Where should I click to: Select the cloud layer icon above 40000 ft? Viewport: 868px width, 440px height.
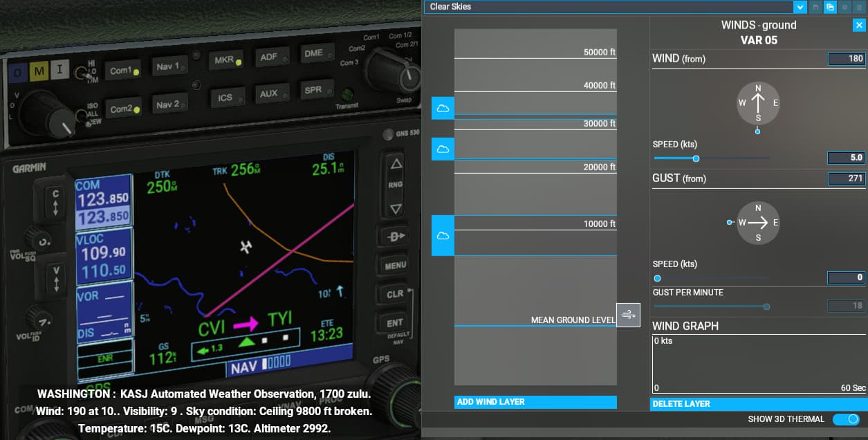(443, 108)
